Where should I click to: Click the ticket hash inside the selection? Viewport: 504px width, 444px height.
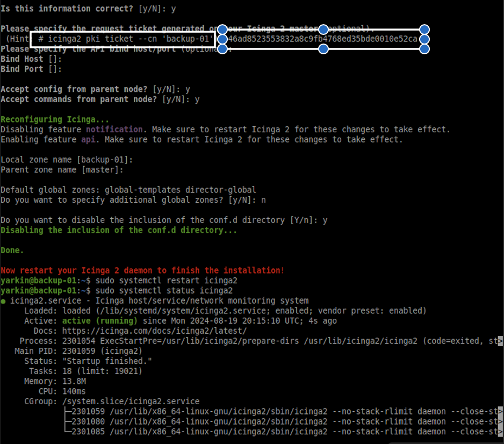tap(322, 39)
